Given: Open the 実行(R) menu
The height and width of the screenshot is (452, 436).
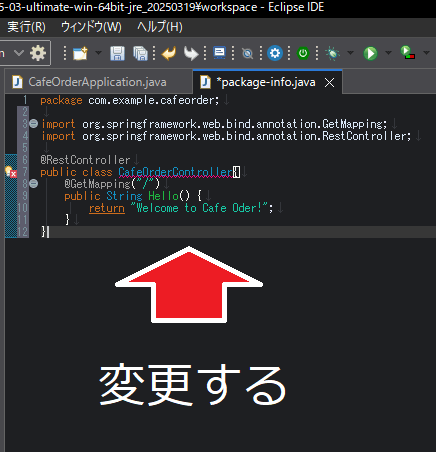Looking at the screenshot, I should [26, 27].
